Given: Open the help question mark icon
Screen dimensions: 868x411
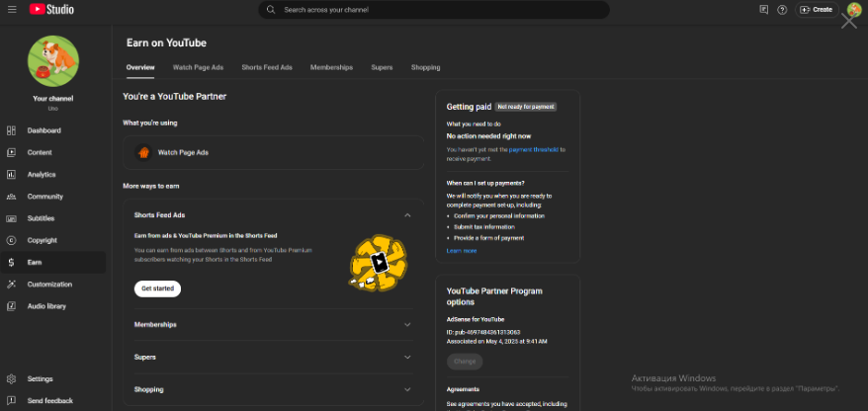Looking at the screenshot, I should pos(782,10).
